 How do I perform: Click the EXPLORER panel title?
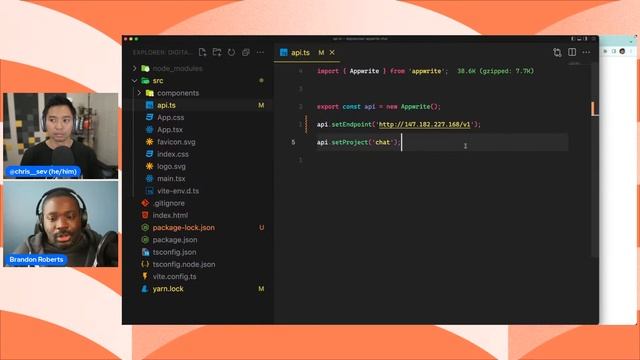162,52
